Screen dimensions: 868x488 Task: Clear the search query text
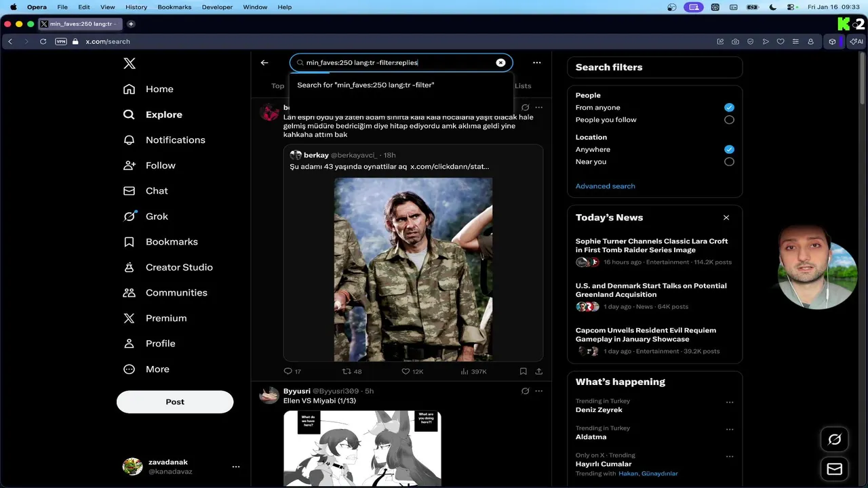click(x=500, y=62)
